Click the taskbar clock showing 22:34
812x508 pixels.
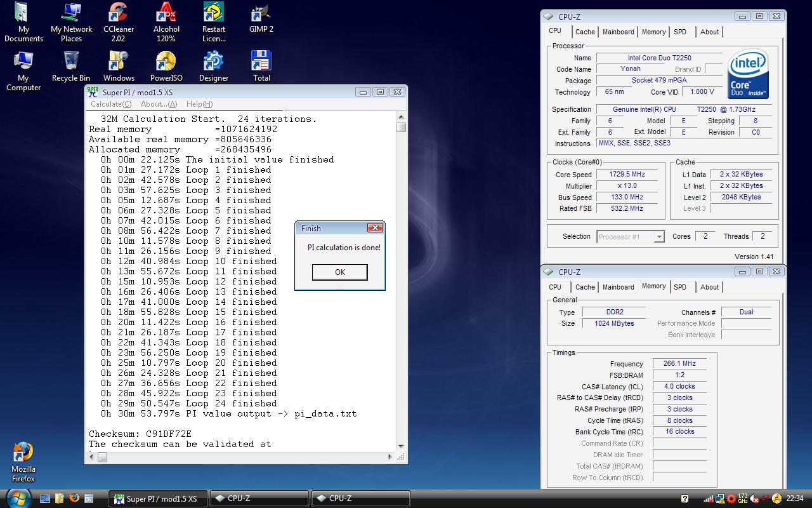coord(795,498)
